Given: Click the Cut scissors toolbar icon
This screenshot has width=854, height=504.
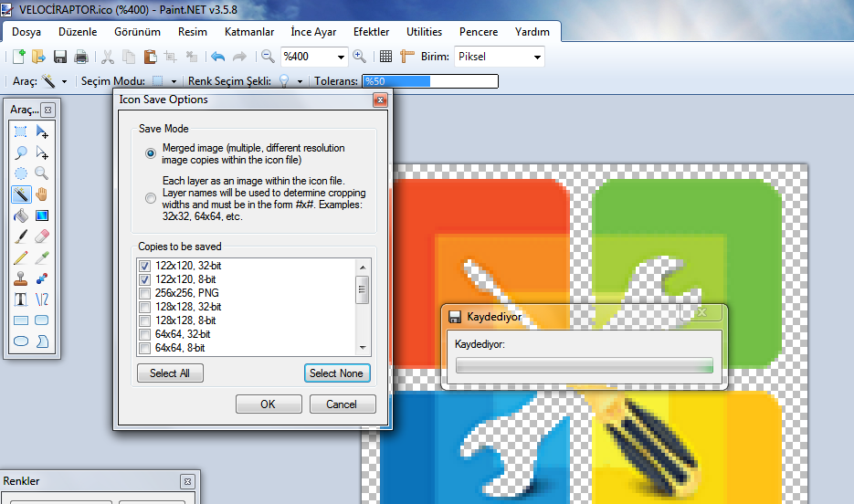Looking at the screenshot, I should pyautogui.click(x=108, y=57).
